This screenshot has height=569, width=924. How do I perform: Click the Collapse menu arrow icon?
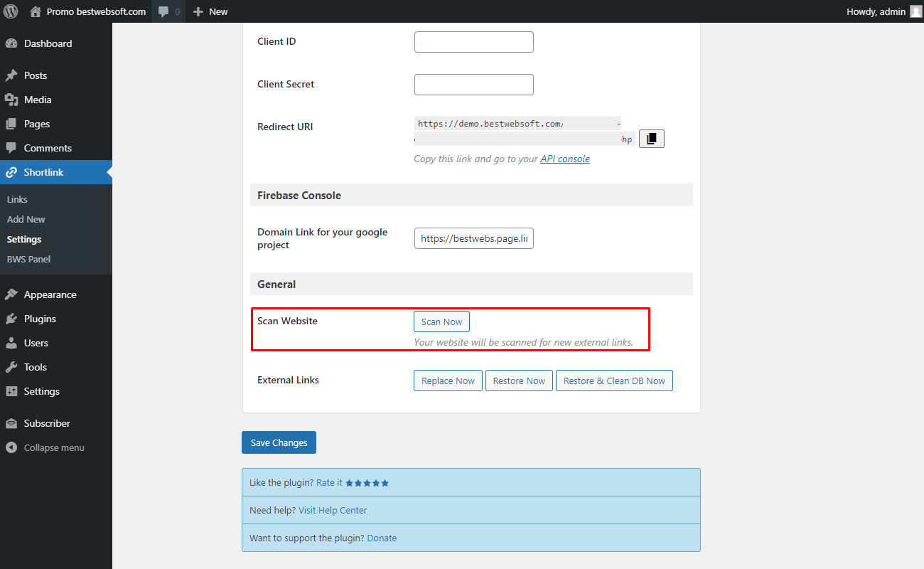click(11, 447)
